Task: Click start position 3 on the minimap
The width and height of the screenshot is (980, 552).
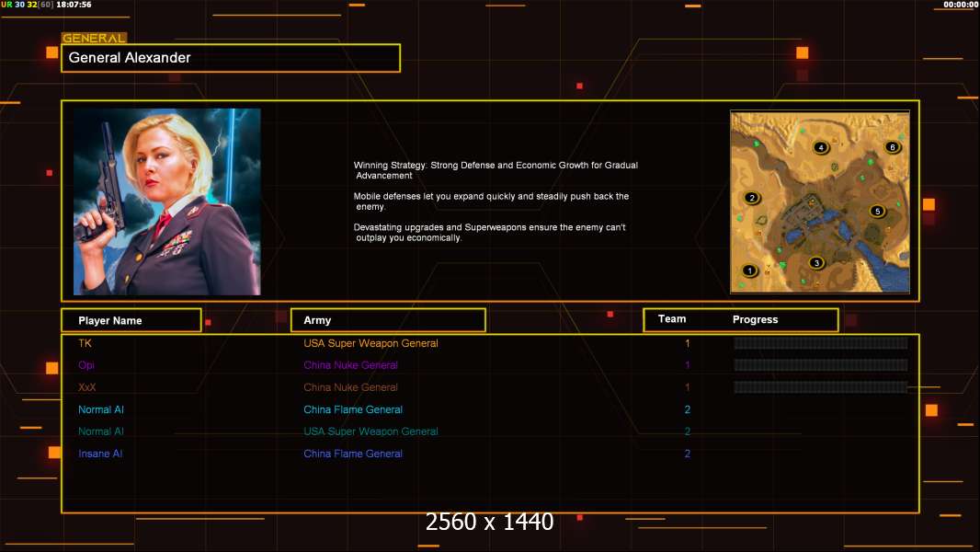Action: point(815,263)
